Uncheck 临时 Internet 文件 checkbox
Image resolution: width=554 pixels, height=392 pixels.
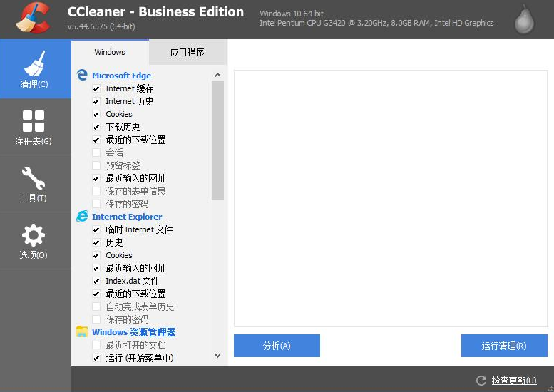[96, 229]
